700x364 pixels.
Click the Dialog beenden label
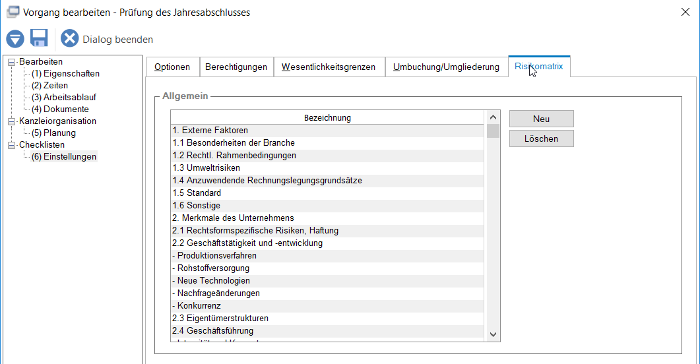(x=118, y=39)
